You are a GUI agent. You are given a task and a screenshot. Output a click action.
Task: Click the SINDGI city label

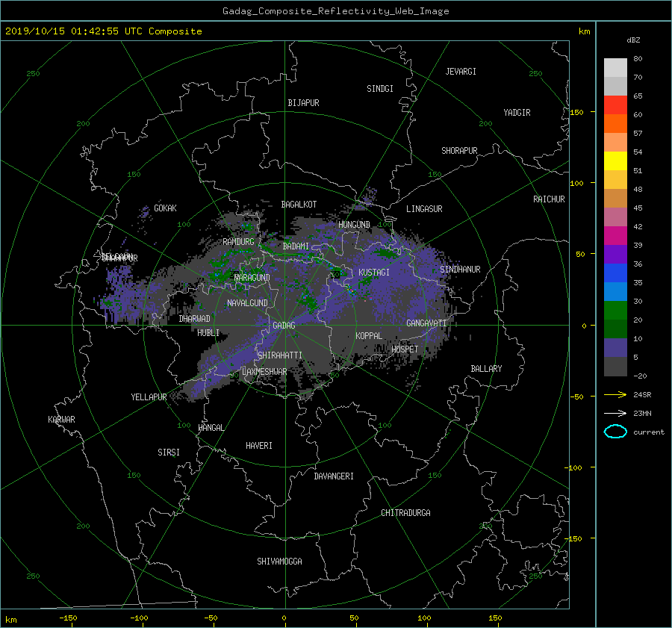coord(380,89)
